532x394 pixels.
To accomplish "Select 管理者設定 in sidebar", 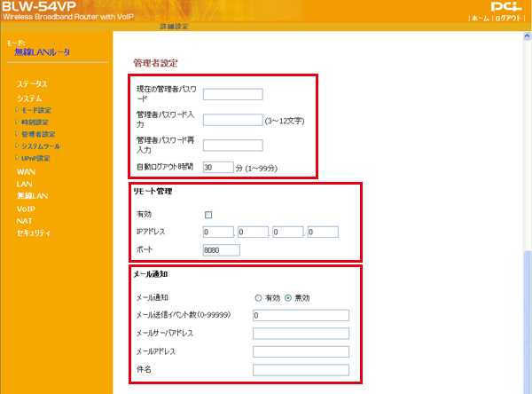I will (38, 134).
